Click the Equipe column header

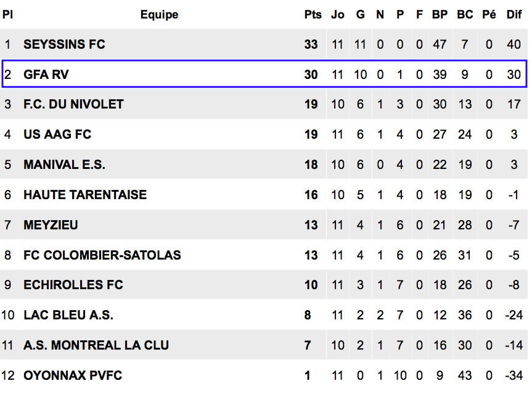(x=159, y=15)
